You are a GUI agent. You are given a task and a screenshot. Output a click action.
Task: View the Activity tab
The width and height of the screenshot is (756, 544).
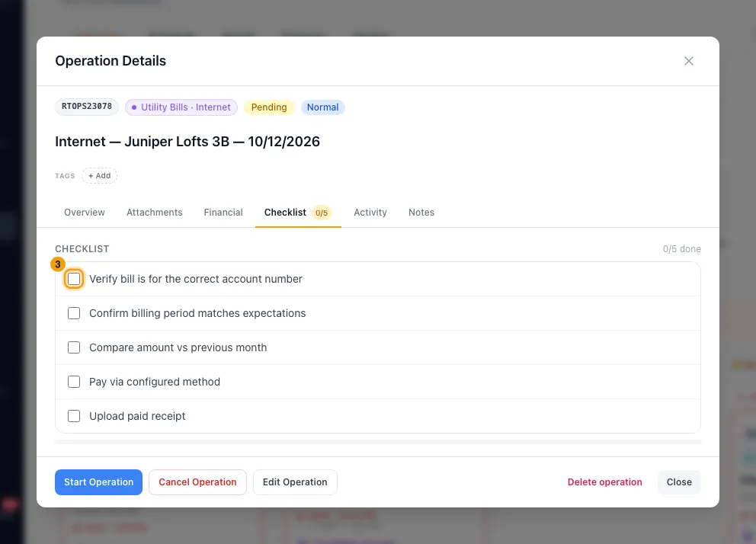pyautogui.click(x=370, y=213)
